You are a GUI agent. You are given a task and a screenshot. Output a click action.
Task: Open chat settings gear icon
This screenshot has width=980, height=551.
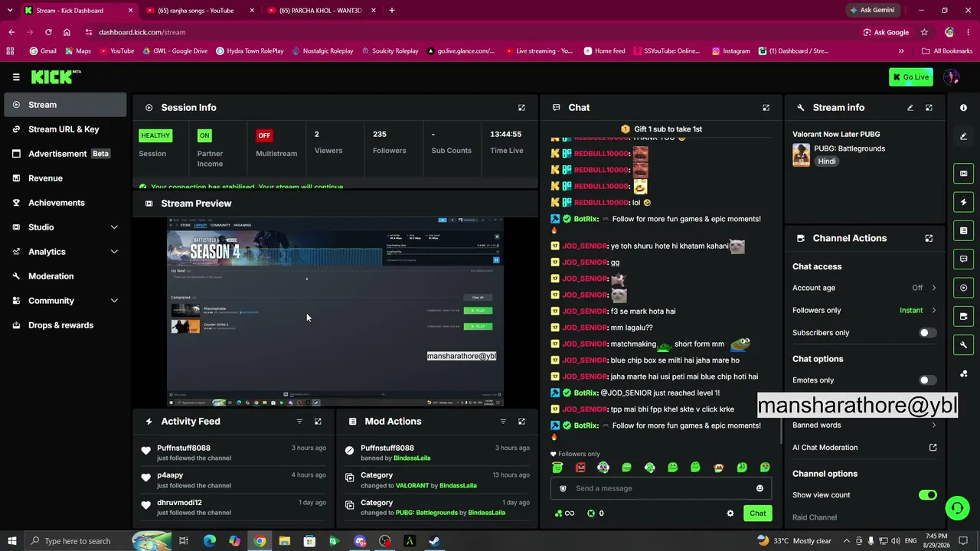(730, 514)
